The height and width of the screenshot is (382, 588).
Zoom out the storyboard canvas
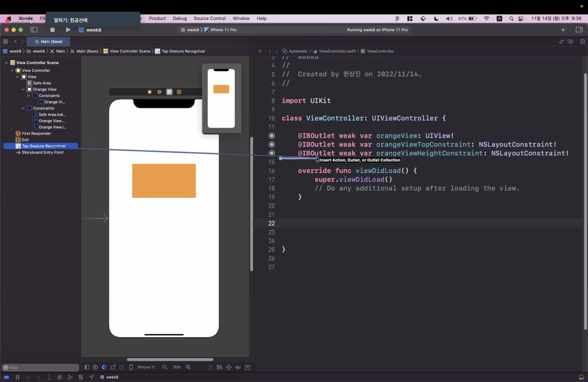pyautogui.click(x=165, y=367)
